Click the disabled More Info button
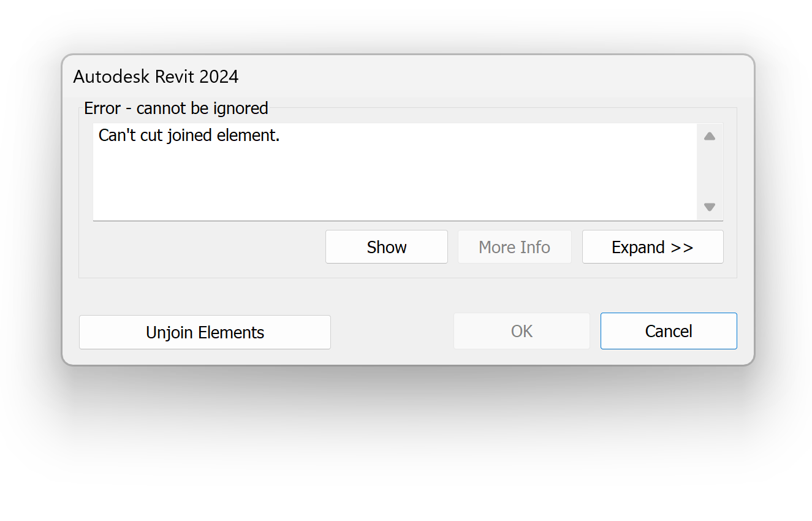 [x=514, y=247]
